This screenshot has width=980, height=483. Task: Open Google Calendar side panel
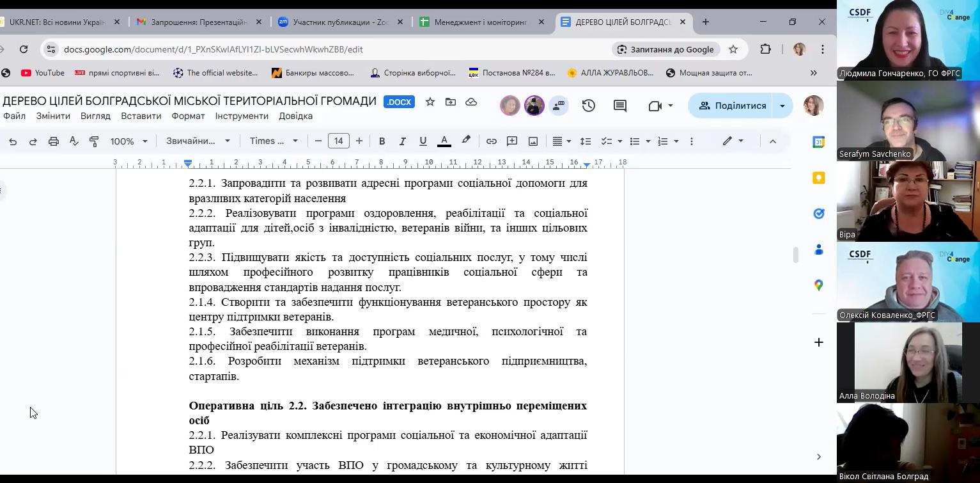[x=818, y=142]
